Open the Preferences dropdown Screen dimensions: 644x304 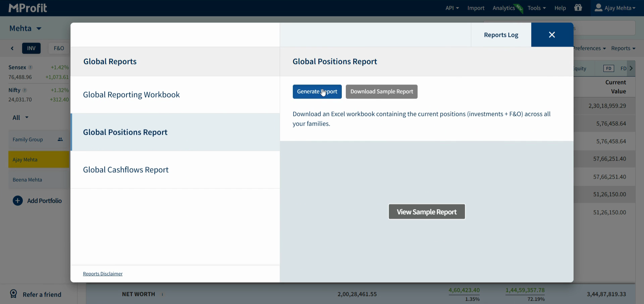(589, 48)
